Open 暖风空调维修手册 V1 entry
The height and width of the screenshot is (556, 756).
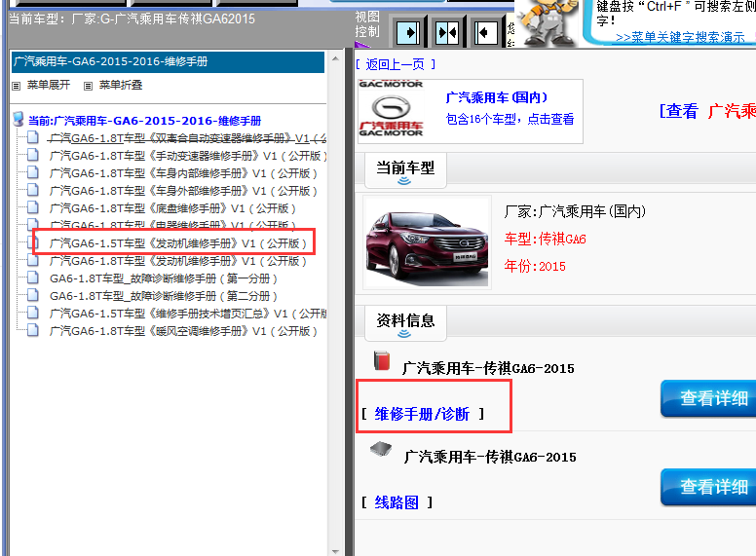click(x=183, y=331)
